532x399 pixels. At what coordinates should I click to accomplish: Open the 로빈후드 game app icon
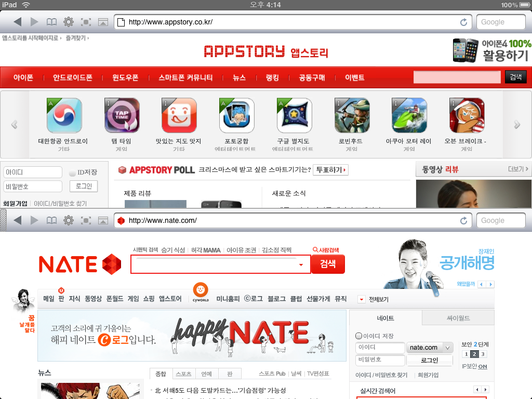(352, 115)
